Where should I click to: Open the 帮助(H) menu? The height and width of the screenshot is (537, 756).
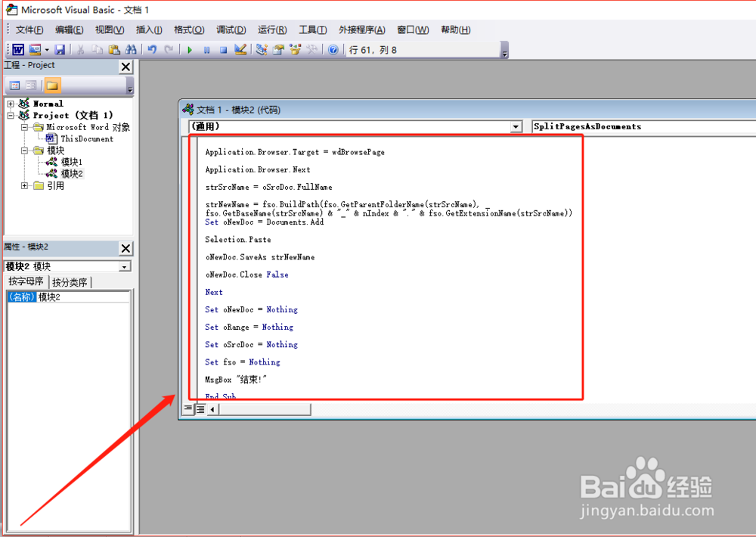point(455,30)
